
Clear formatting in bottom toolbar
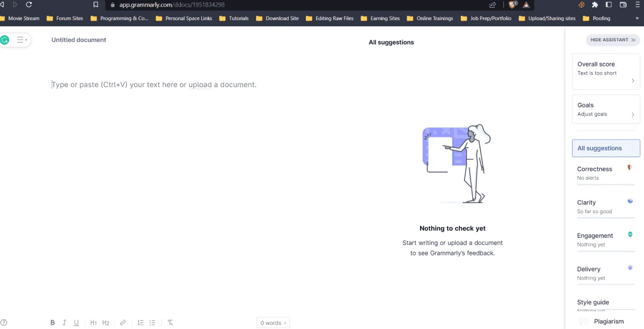(x=170, y=323)
